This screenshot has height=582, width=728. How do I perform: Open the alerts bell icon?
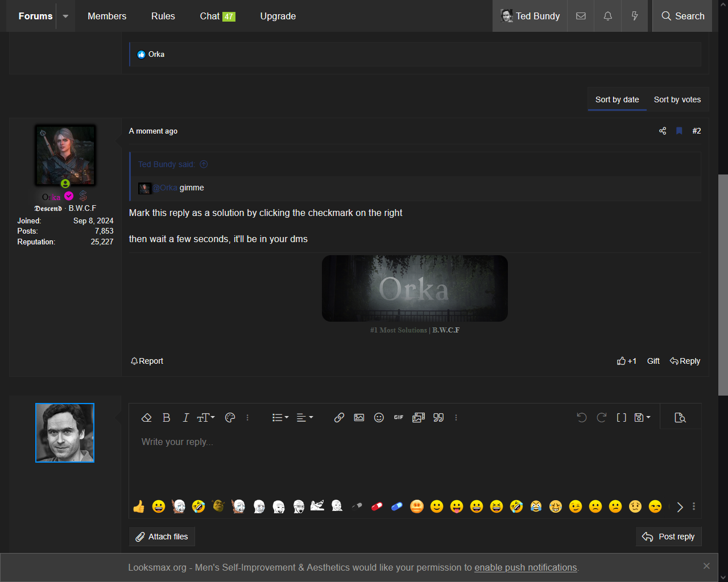pyautogui.click(x=607, y=16)
